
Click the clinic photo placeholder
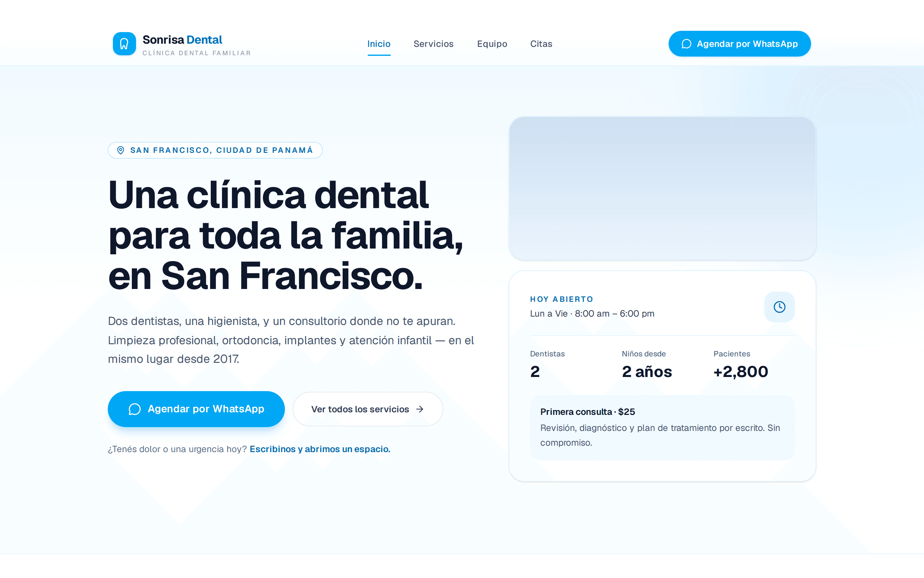tap(663, 188)
